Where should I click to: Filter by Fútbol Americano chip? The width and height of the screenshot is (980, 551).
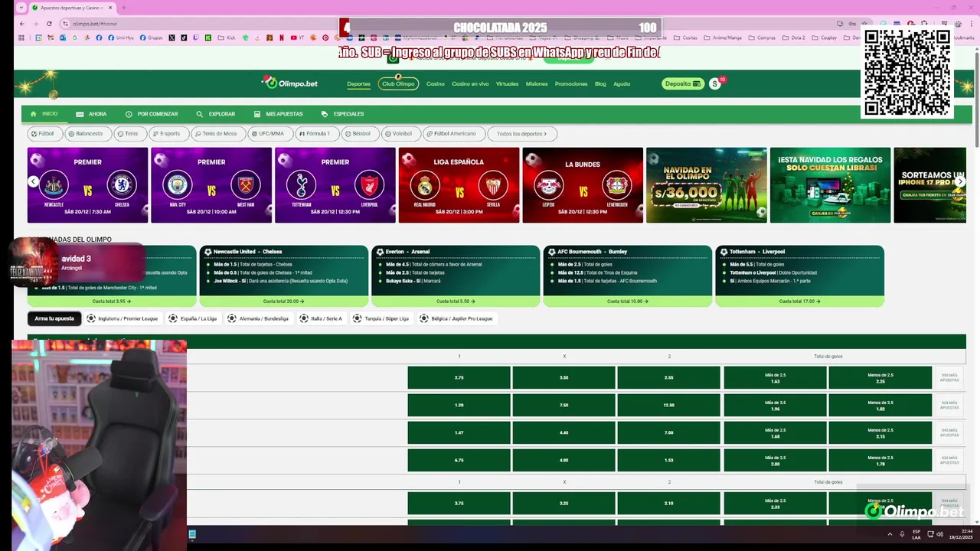click(453, 134)
